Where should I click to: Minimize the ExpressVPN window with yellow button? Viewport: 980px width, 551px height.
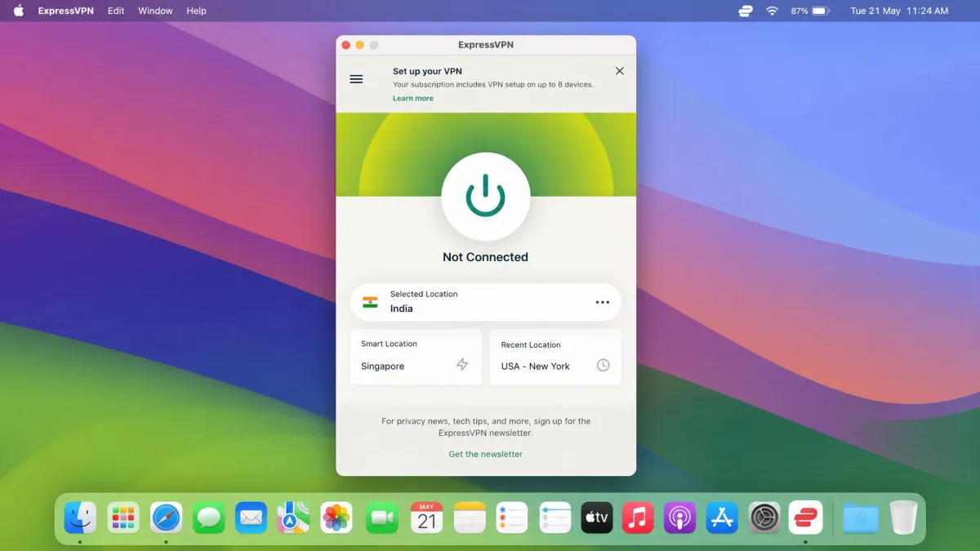click(360, 45)
